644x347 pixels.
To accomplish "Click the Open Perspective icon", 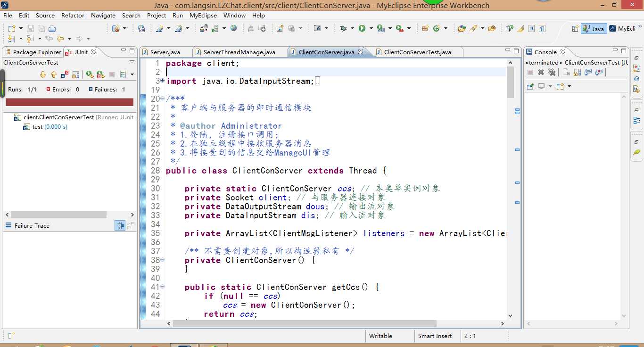I will [x=575, y=28].
